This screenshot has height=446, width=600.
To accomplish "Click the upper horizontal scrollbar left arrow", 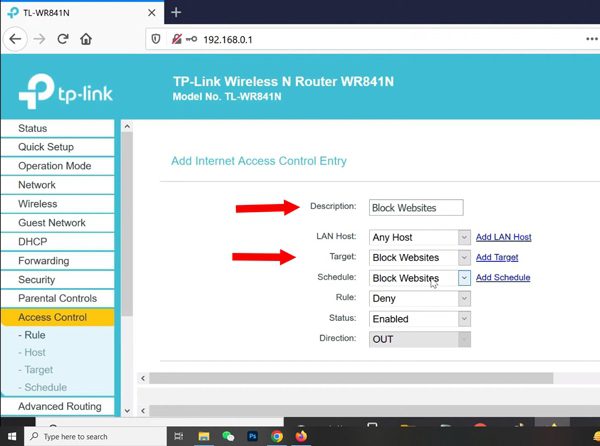I will [x=143, y=378].
